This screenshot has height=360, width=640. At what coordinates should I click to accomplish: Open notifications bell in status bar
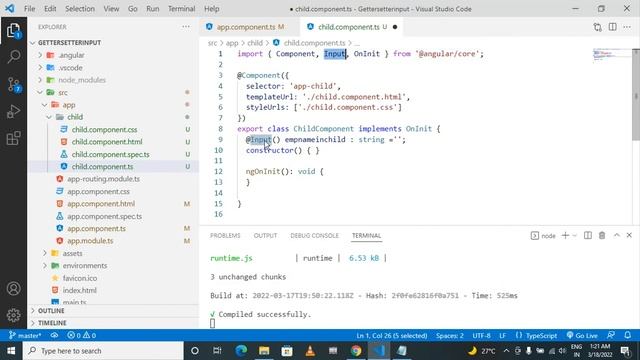pyautogui.click(x=628, y=336)
